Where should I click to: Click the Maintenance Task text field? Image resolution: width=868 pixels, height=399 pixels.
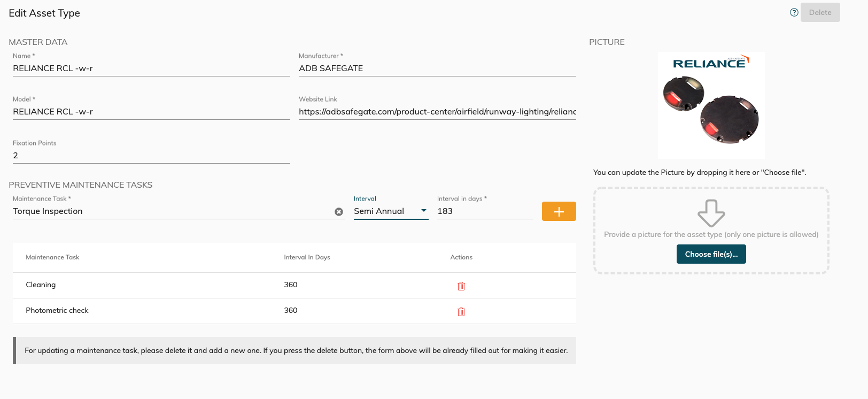[171, 211]
